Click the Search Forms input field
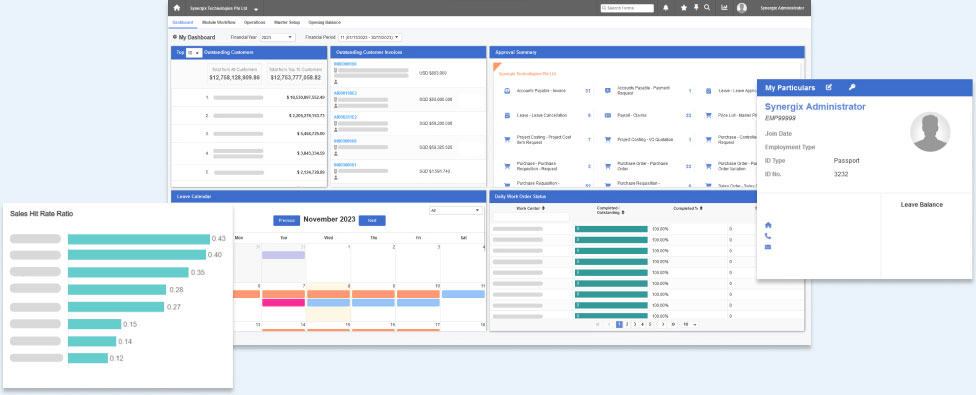 pos(627,8)
